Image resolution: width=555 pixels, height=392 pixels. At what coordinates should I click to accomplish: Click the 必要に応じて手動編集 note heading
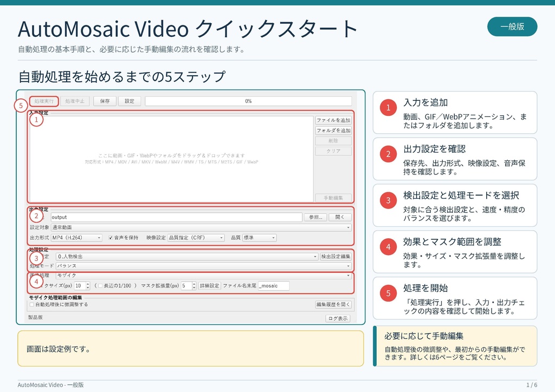click(x=424, y=336)
